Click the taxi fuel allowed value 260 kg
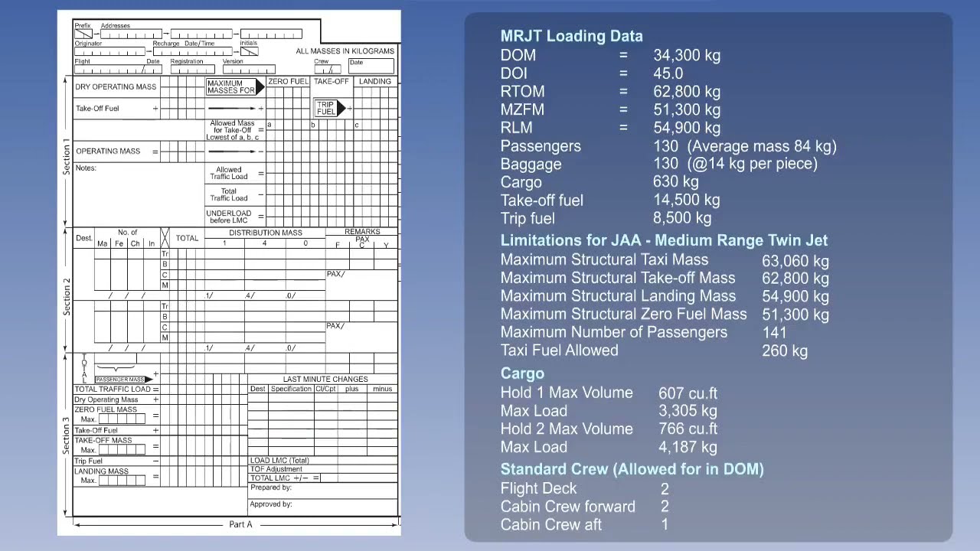980x551 pixels. [785, 350]
